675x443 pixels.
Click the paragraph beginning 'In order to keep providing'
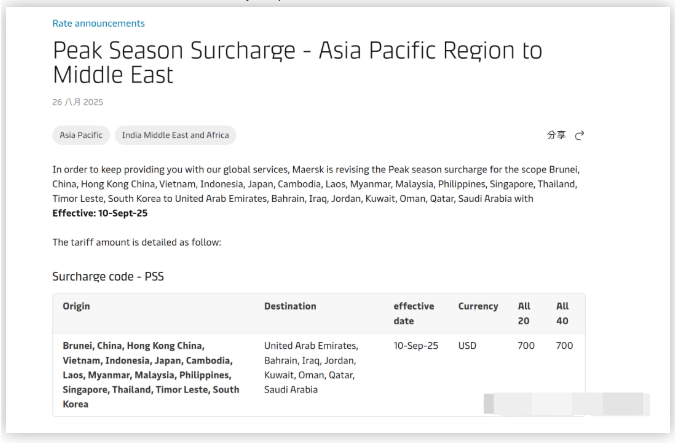[316, 191]
